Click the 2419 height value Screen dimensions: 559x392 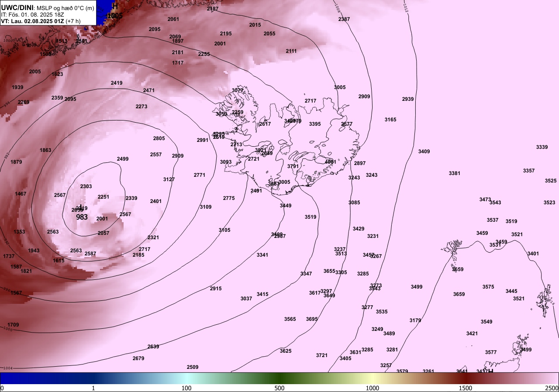117,83
